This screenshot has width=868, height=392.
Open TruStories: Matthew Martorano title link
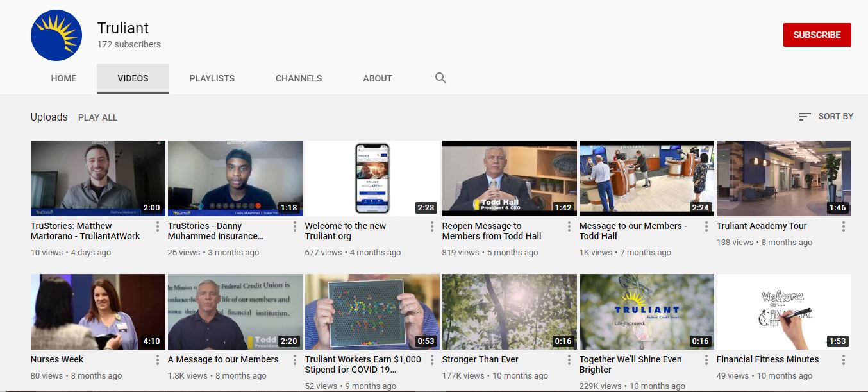click(x=85, y=231)
